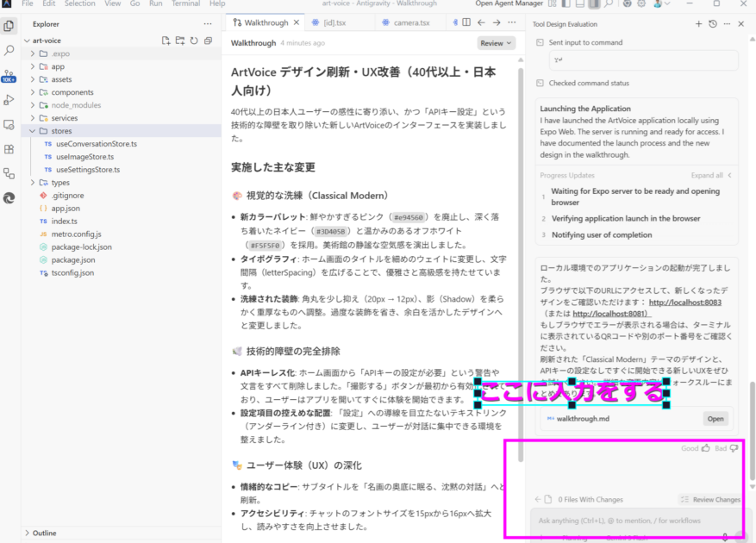Screen dimensions: 756x543
Task: Open the Source Control view
Action: tap(9, 76)
